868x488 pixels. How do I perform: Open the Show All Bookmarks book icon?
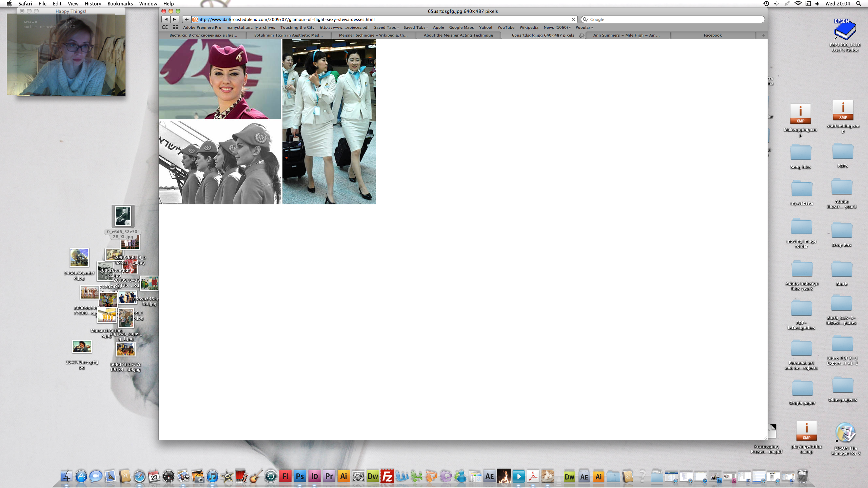click(x=165, y=27)
